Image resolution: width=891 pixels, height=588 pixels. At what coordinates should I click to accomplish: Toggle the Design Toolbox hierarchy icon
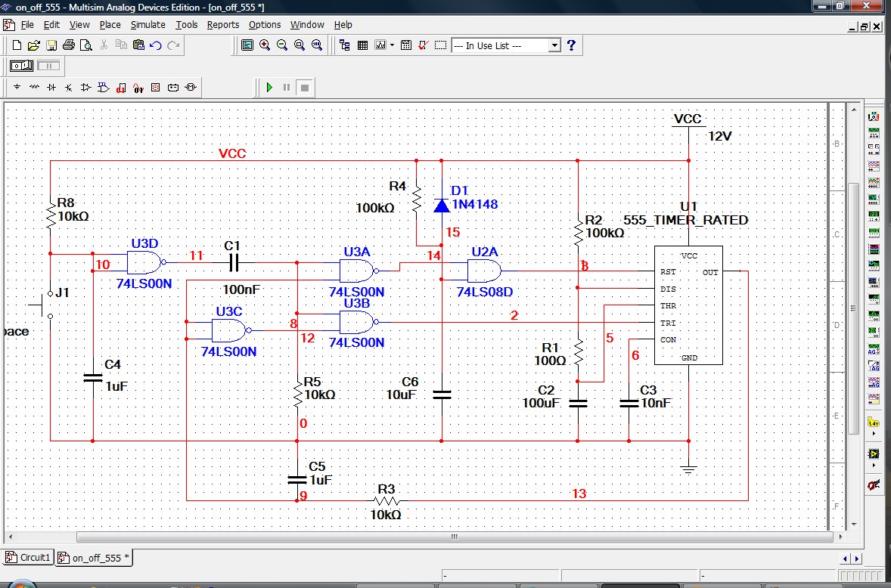pyautogui.click(x=345, y=45)
